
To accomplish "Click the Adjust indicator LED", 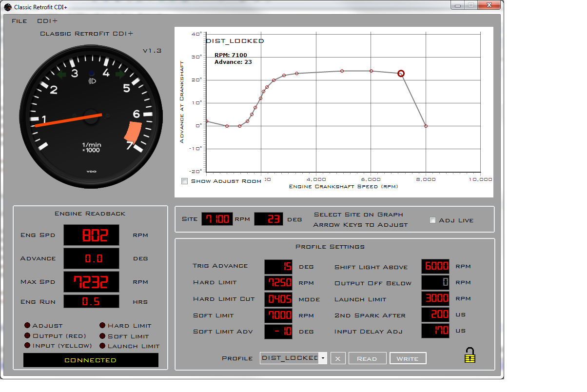I will click(x=27, y=326).
